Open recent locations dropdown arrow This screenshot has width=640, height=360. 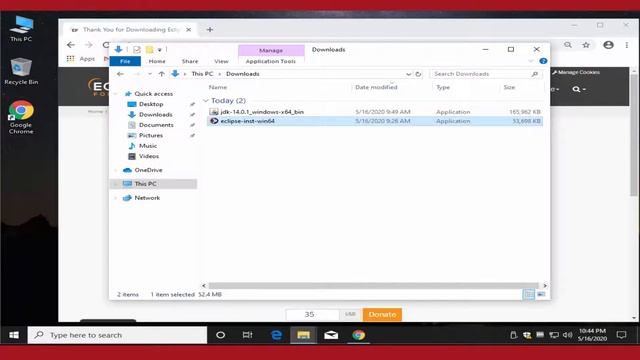click(150, 74)
